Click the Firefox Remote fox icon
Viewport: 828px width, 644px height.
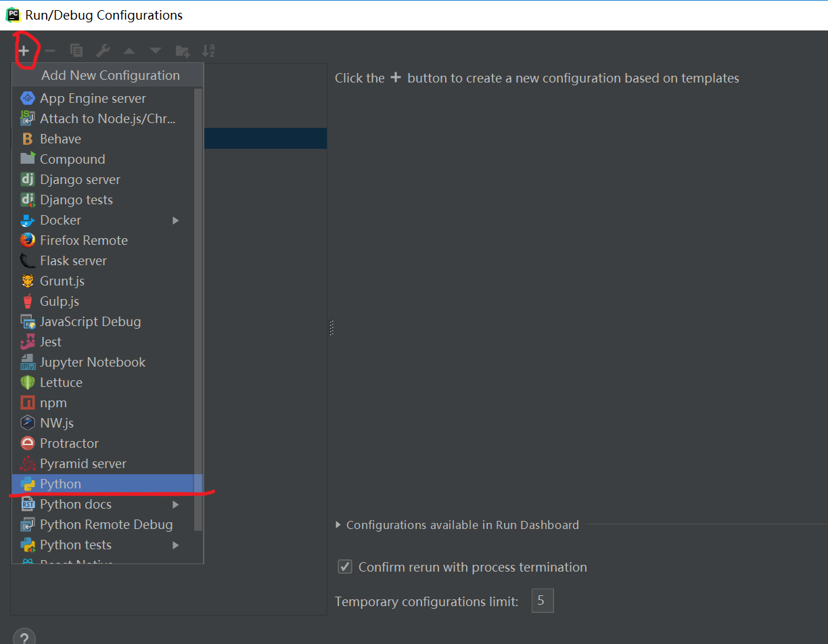(x=28, y=240)
